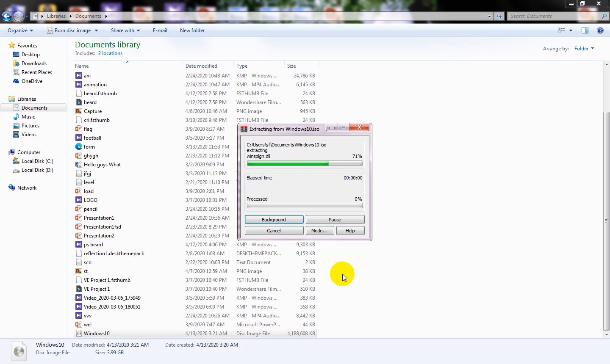Select the Capture PNG image icon
The height and width of the screenshot is (364, 610).
(x=79, y=111)
